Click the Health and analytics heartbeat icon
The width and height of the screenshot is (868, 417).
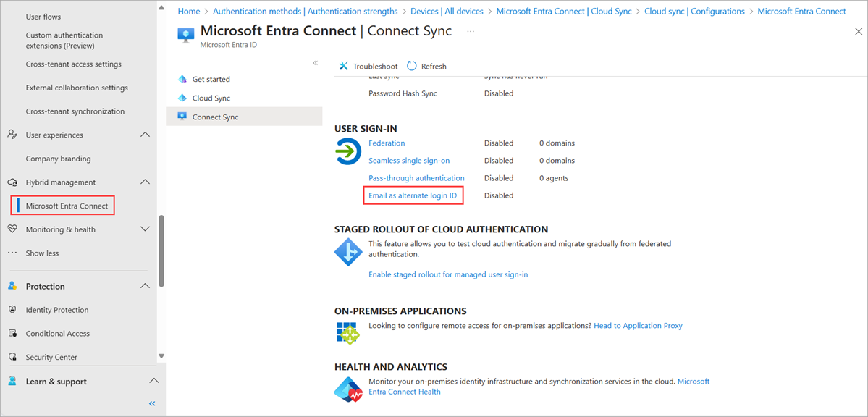tap(348, 389)
